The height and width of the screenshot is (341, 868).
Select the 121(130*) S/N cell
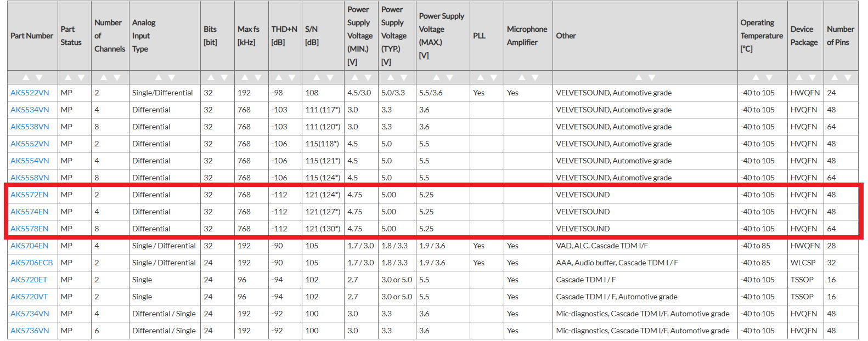point(323,229)
